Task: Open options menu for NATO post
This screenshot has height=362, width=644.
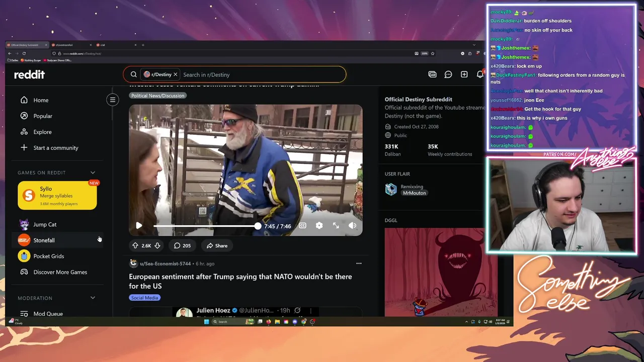Action: pyautogui.click(x=359, y=263)
